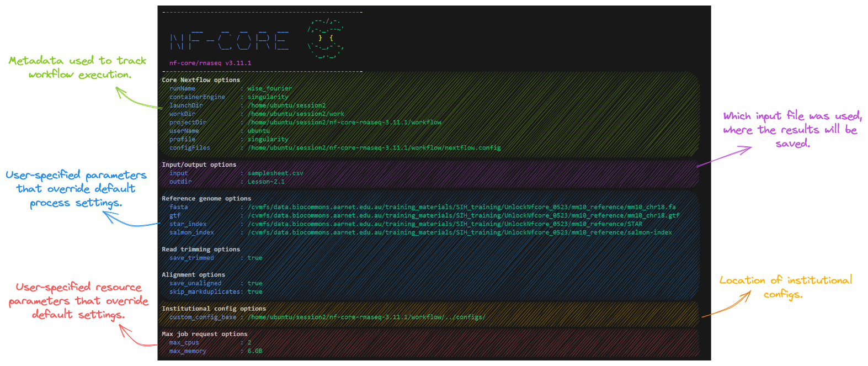The width and height of the screenshot is (868, 366).
Task: Click the gtf parameter label
Action: [x=175, y=216]
